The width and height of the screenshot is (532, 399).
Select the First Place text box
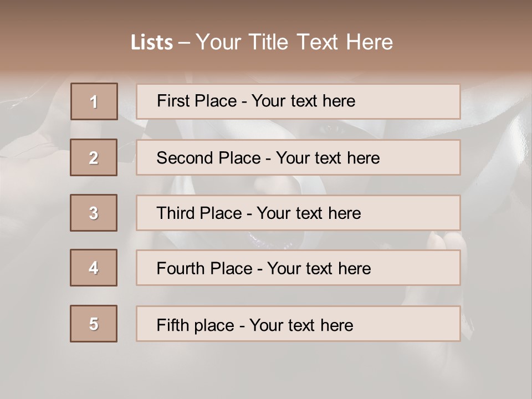pyautogui.click(x=298, y=101)
